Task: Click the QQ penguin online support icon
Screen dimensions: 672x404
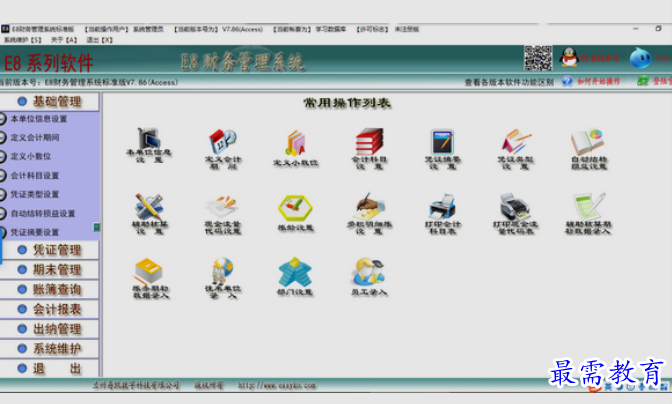Action: [569, 57]
